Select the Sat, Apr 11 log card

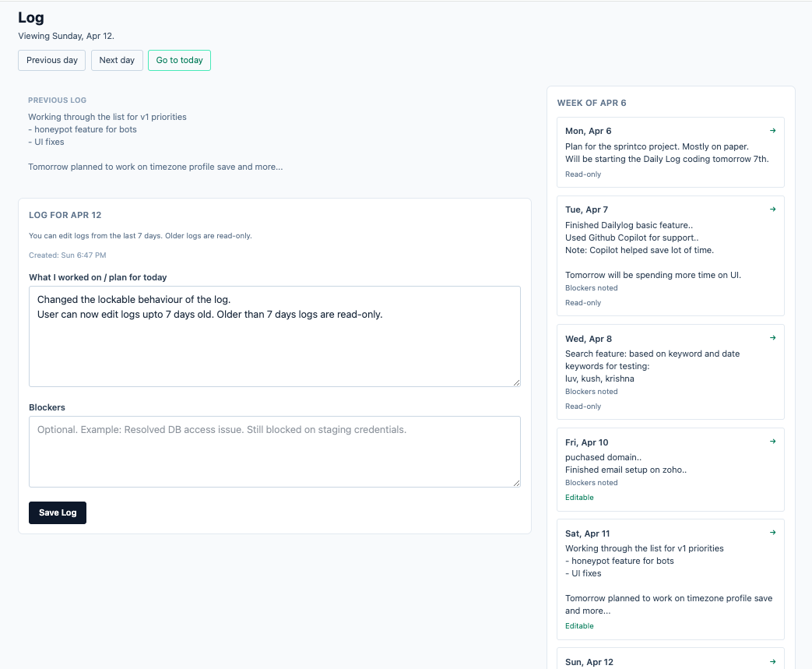(x=670, y=579)
